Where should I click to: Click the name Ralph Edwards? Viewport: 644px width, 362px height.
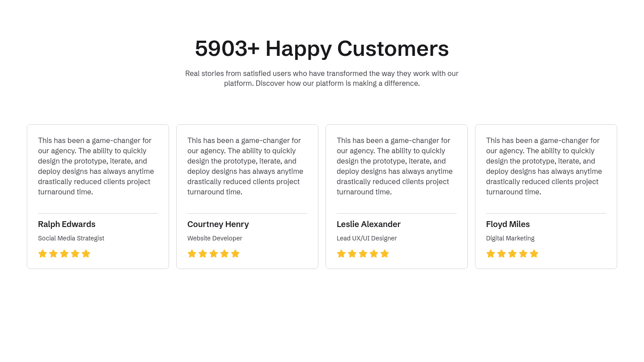point(67,224)
